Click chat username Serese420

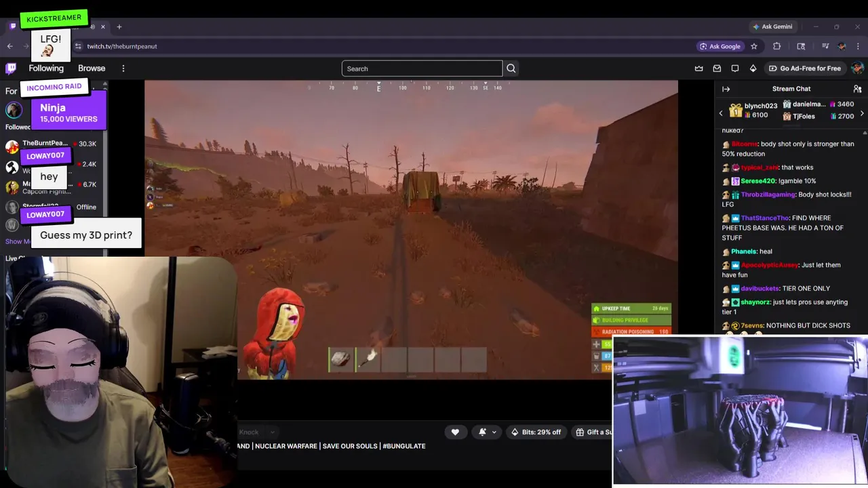coord(757,181)
